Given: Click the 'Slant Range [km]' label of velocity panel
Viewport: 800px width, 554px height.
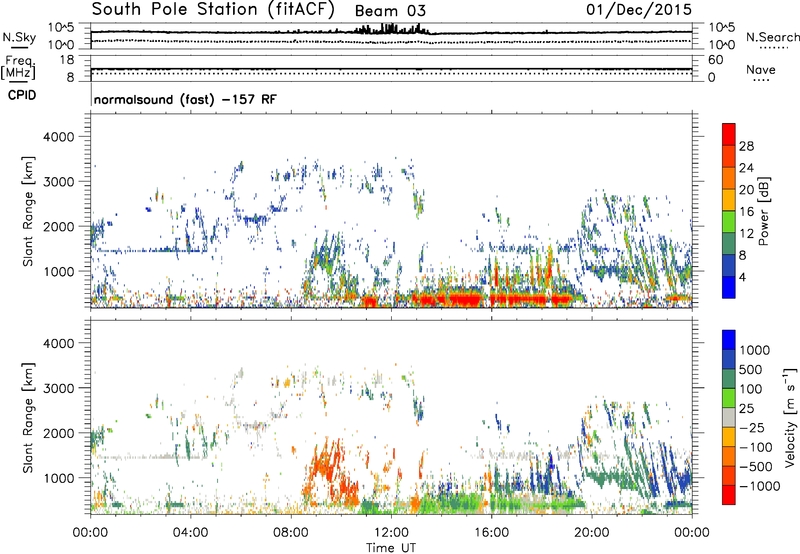Looking at the screenshot, I should pyautogui.click(x=28, y=418).
